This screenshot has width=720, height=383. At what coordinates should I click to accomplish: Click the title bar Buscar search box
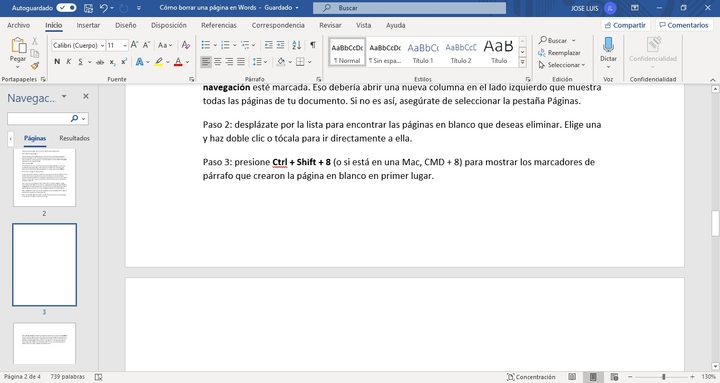410,8
